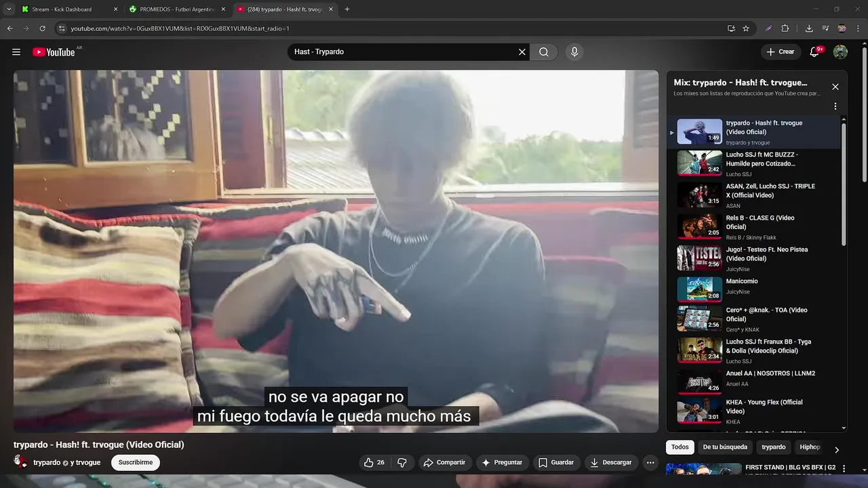
Task: Open the Chrome three-dot menu
Action: click(858, 28)
